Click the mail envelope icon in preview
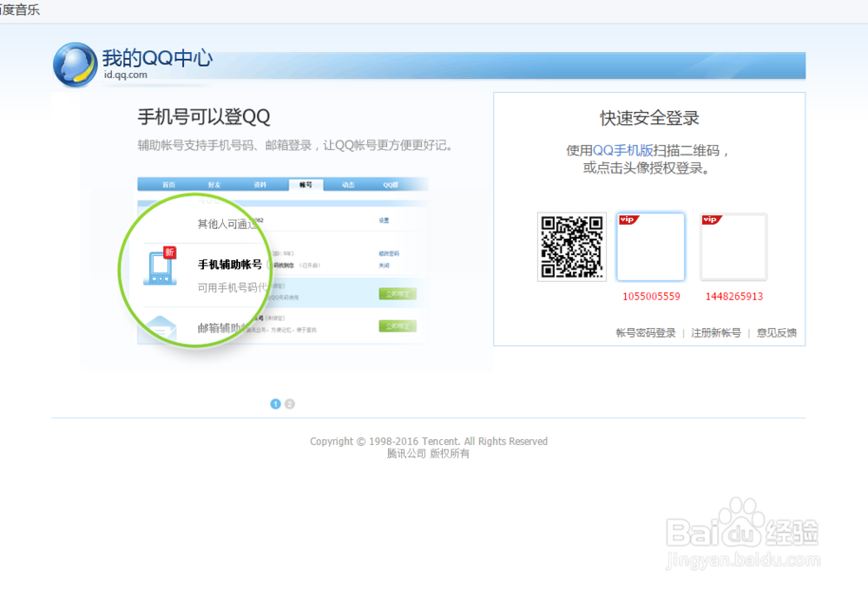Image resolution: width=868 pixels, height=590 pixels. (x=161, y=327)
